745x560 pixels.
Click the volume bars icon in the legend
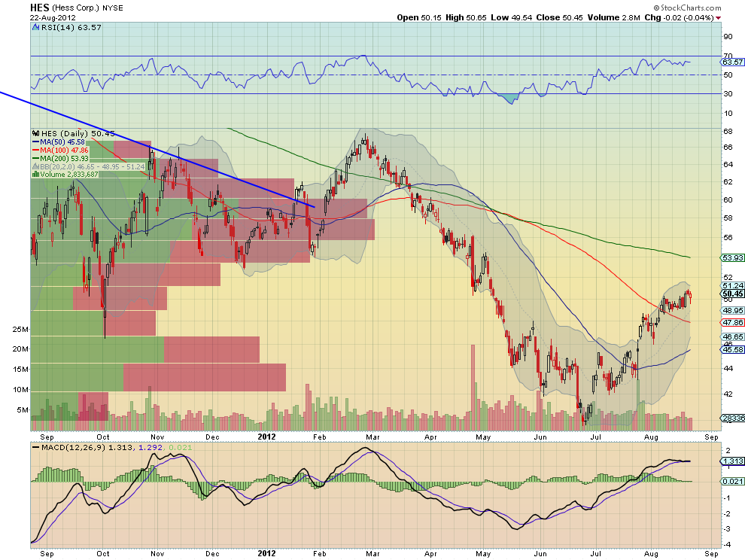(35, 175)
